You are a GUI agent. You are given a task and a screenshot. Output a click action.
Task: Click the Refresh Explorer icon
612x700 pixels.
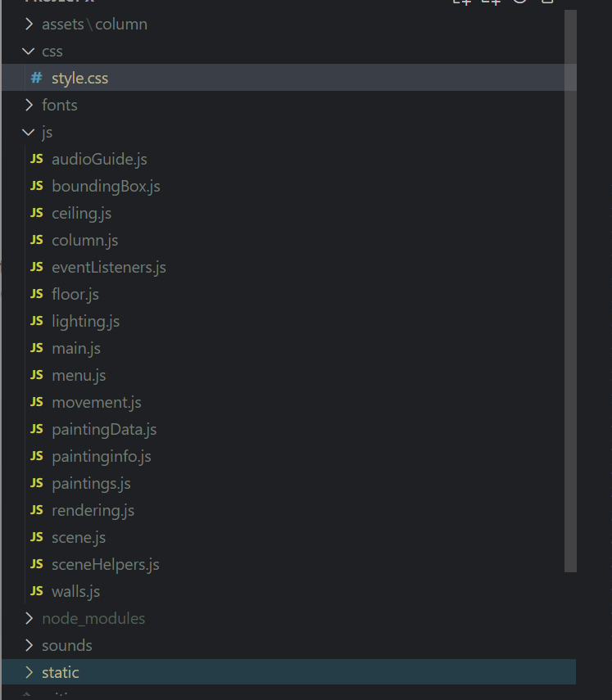point(521,3)
